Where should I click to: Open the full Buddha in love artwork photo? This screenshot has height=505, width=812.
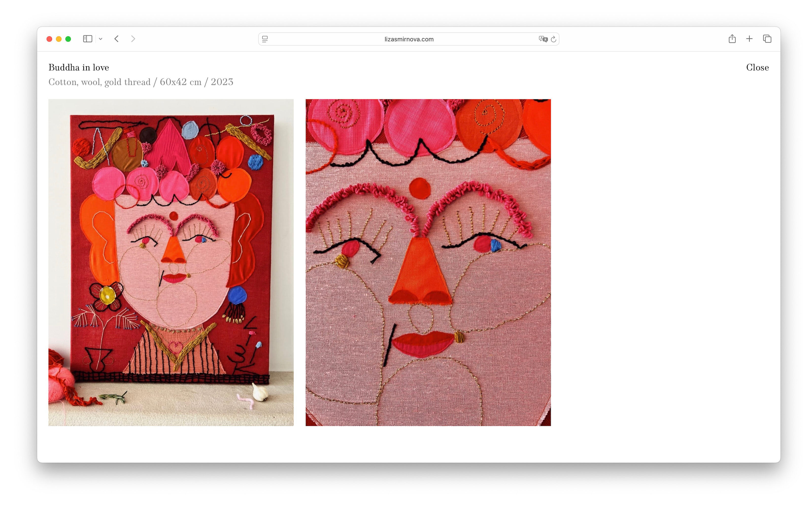tap(171, 262)
